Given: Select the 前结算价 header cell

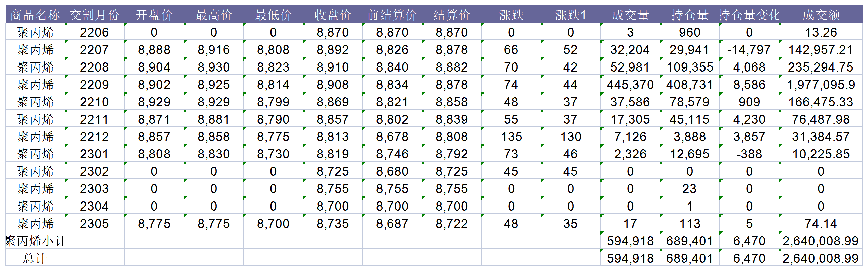Looking at the screenshot, I should [x=392, y=15].
